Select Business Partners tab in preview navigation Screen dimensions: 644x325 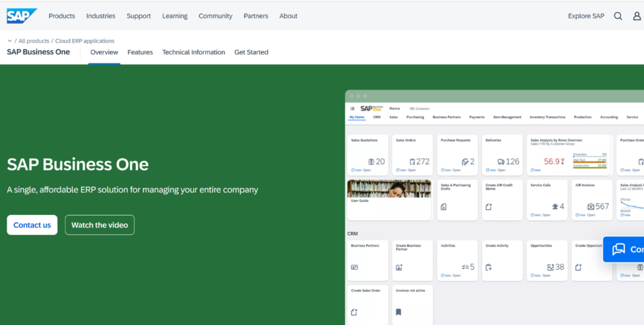click(447, 117)
